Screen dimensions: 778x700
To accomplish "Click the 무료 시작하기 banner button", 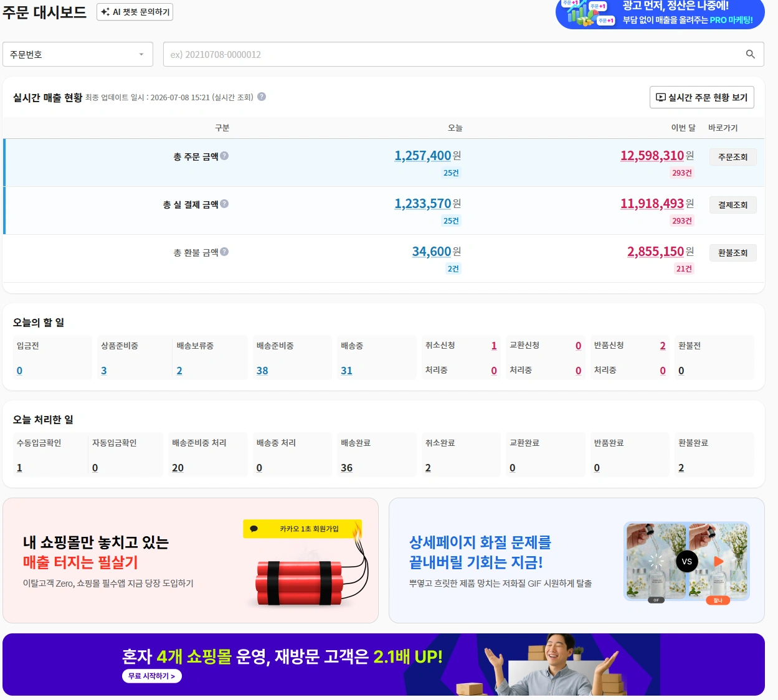I will [x=152, y=676].
